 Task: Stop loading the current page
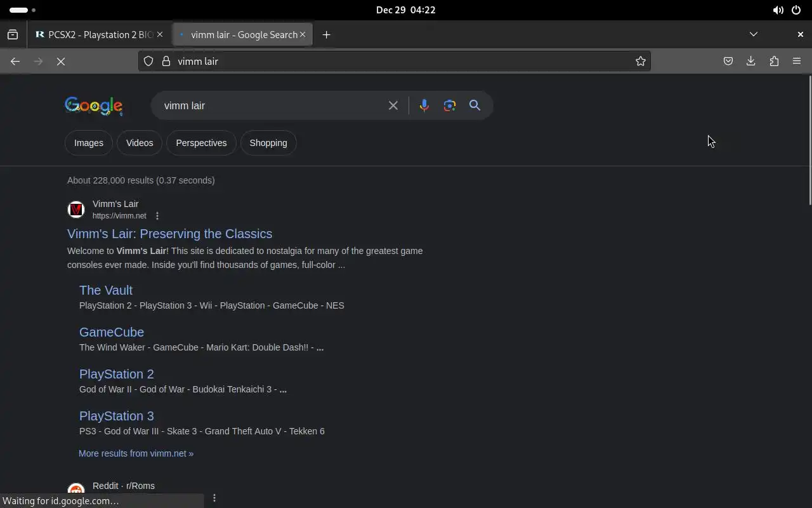tap(61, 61)
